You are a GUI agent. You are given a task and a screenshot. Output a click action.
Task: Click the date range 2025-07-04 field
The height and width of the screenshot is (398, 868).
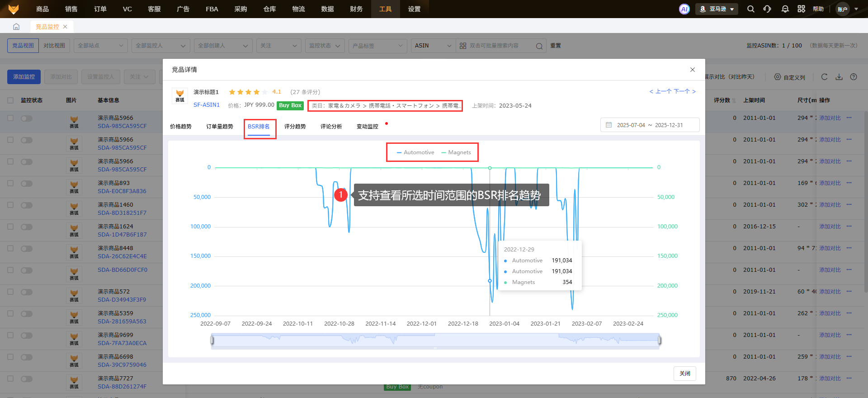coord(631,125)
